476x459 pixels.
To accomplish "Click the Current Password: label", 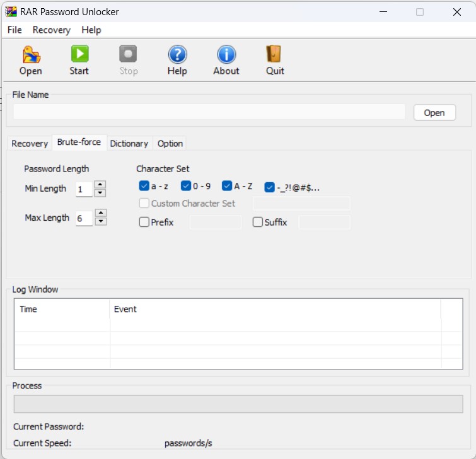I will [49, 426].
